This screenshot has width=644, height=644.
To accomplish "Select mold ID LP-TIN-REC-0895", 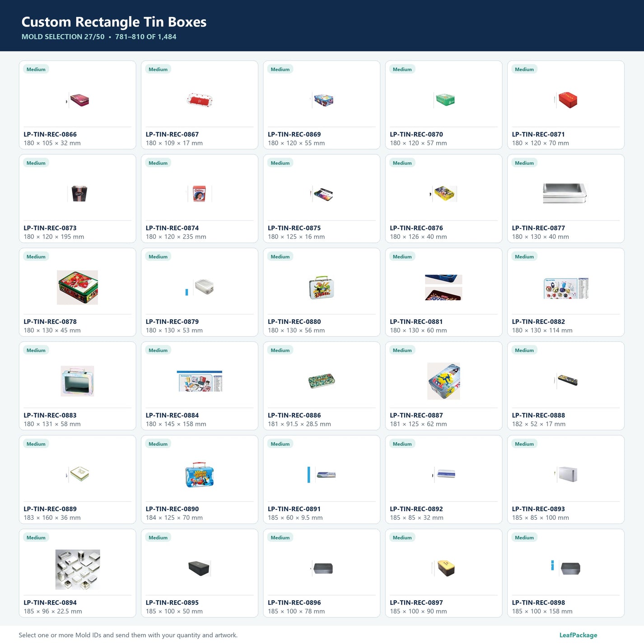I will coord(172,602).
